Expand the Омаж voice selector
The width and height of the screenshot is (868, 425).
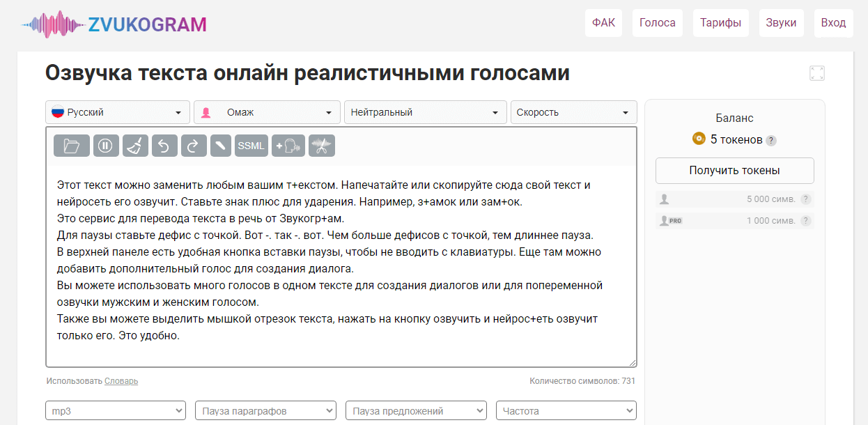267,112
